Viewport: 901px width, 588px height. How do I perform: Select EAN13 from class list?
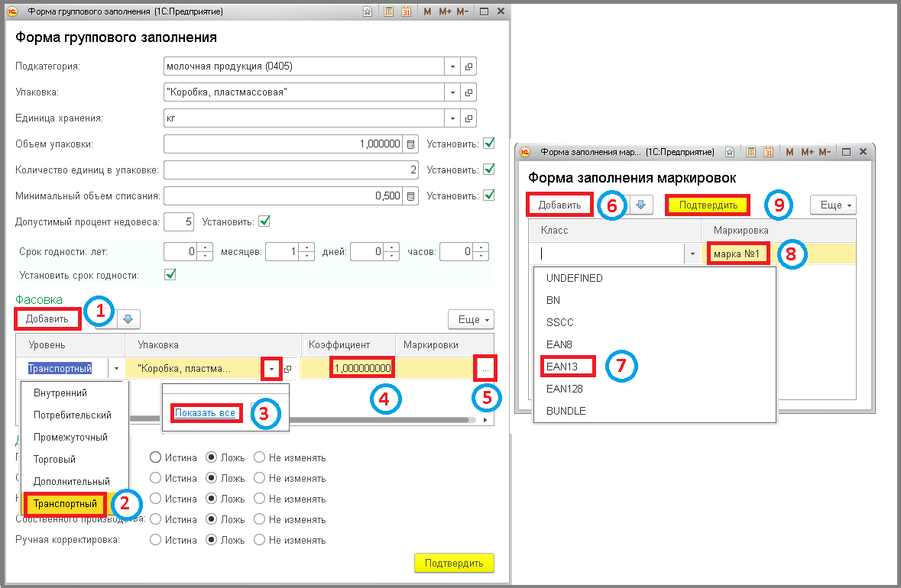coord(562,367)
